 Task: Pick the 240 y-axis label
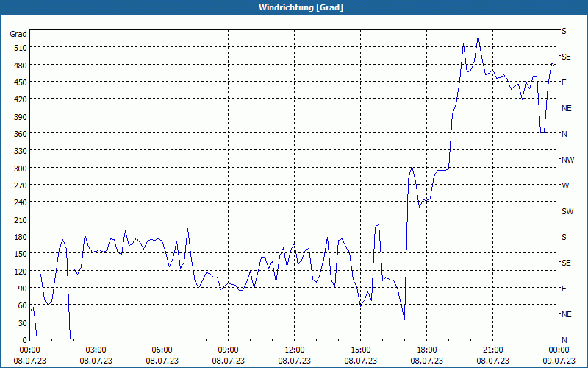point(21,202)
